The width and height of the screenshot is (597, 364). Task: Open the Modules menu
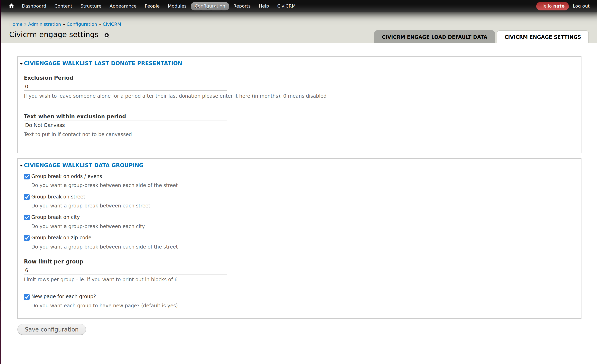177,6
